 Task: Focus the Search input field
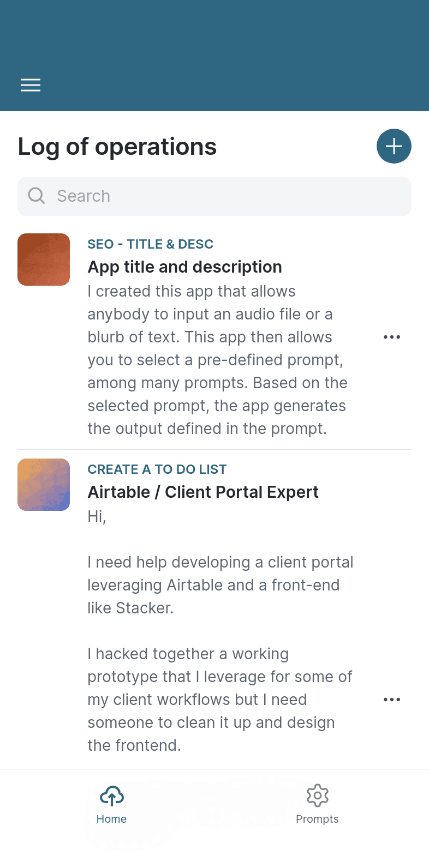tap(214, 196)
